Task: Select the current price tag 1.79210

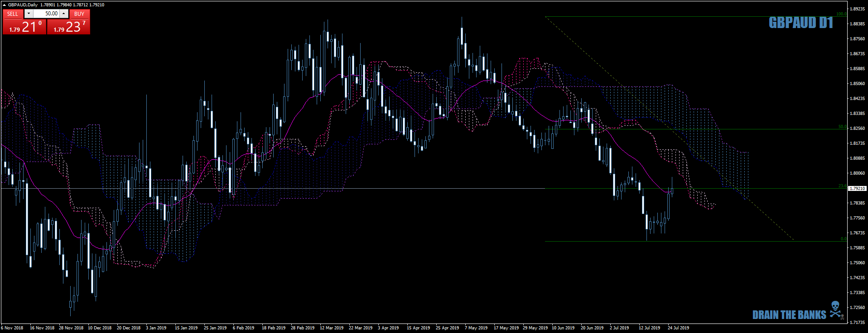Action: click(857, 188)
